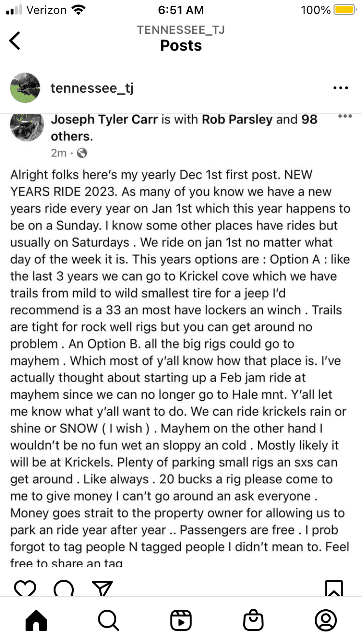
Task: Share the post via paper plane icon
Action: coord(102,588)
